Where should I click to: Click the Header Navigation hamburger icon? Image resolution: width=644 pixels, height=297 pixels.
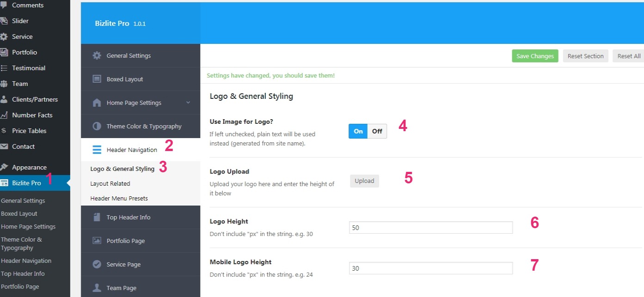[97, 150]
